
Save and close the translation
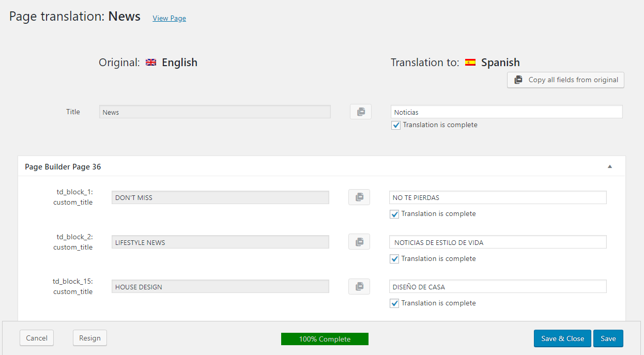pyautogui.click(x=563, y=338)
